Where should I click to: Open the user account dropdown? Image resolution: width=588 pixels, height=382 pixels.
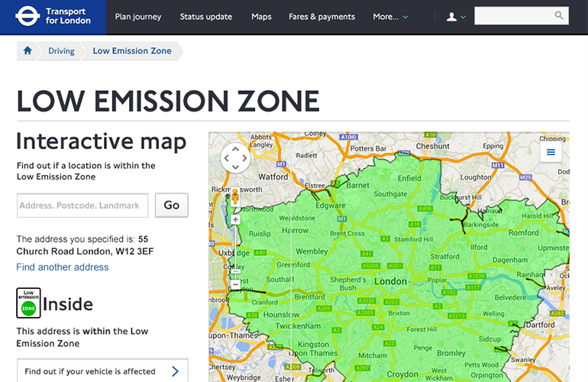456,17
